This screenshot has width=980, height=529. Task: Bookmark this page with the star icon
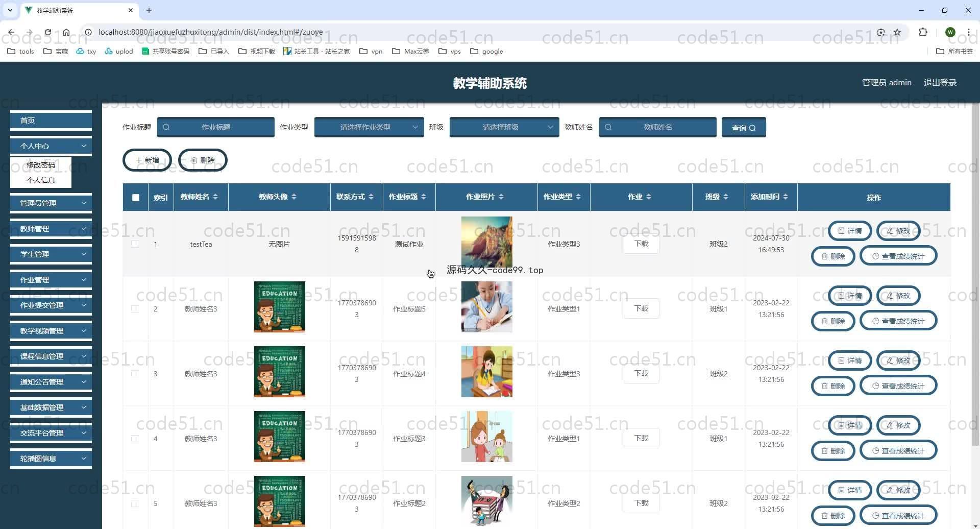[x=897, y=32]
